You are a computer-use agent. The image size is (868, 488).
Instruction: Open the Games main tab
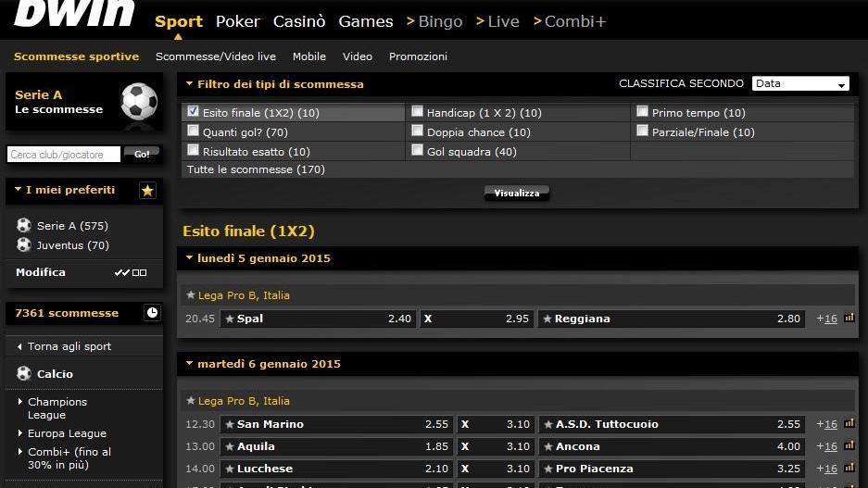pos(366,21)
